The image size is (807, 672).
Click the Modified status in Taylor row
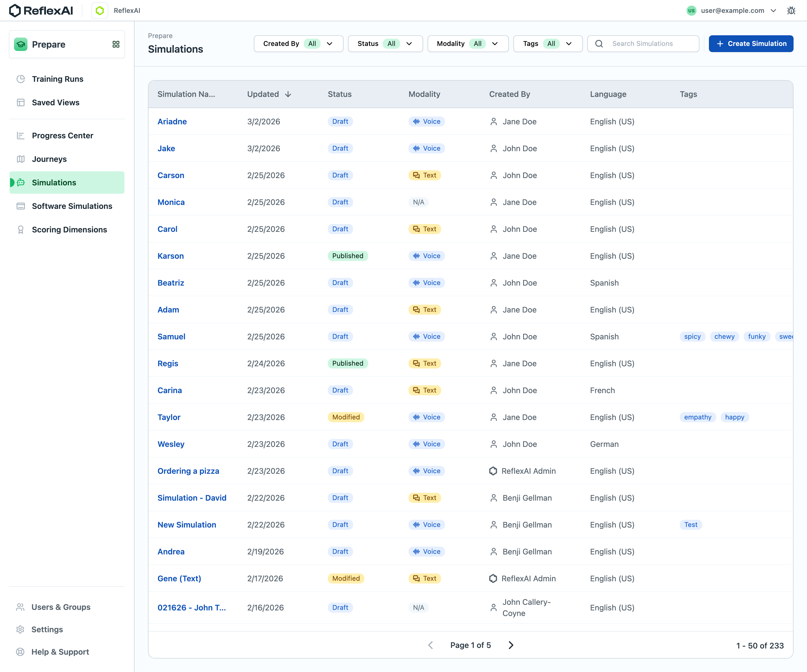346,417
